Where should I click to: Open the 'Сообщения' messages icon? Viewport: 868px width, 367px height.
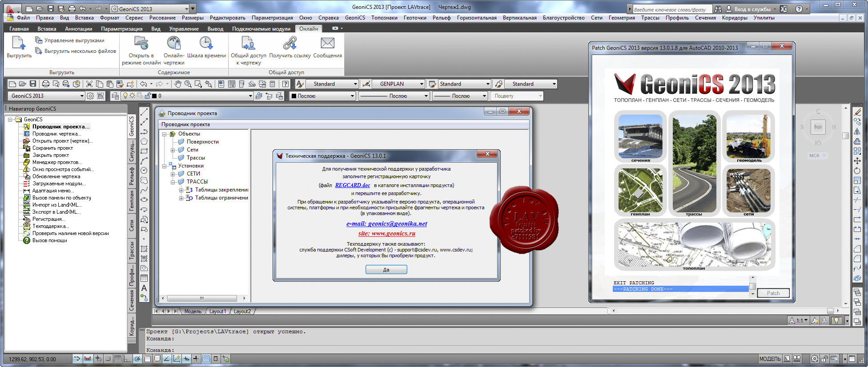(x=327, y=43)
